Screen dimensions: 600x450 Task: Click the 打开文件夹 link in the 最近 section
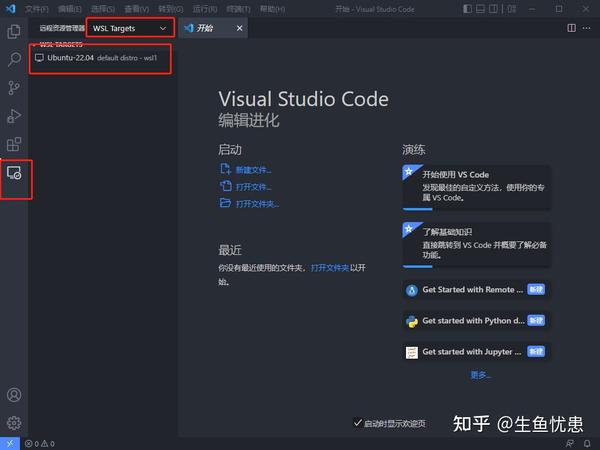pos(329,268)
